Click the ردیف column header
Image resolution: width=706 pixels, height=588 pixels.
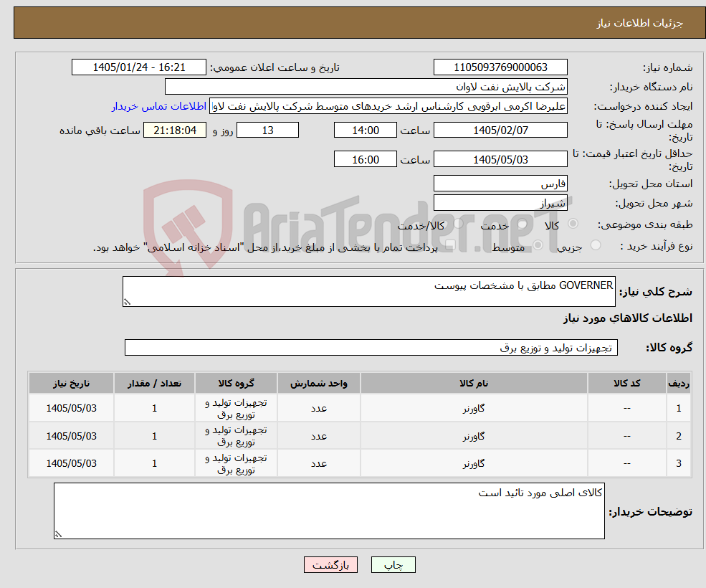point(679,383)
